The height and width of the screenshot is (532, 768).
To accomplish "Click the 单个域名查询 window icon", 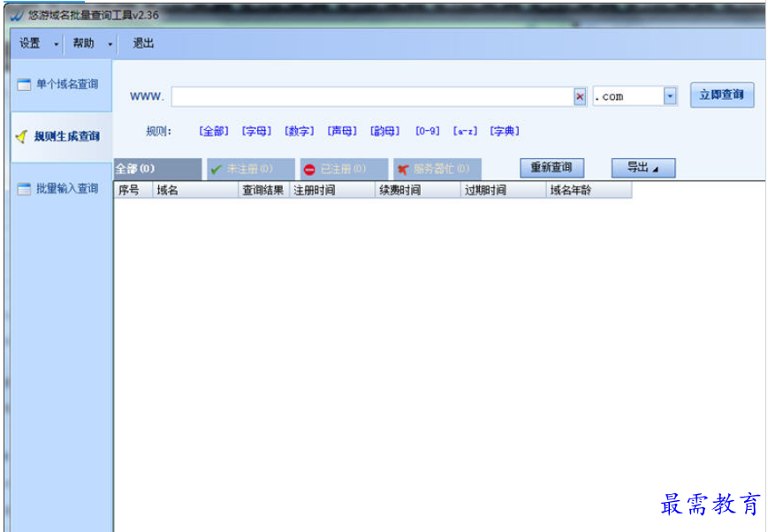I will [24, 85].
